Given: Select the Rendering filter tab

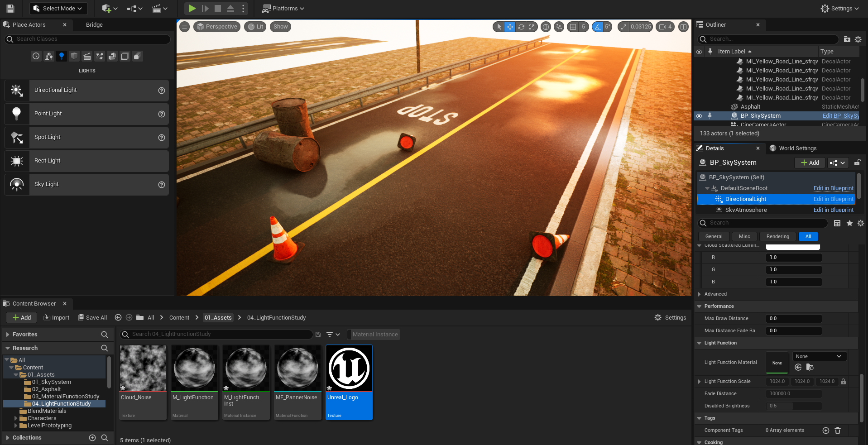Looking at the screenshot, I should (x=778, y=236).
